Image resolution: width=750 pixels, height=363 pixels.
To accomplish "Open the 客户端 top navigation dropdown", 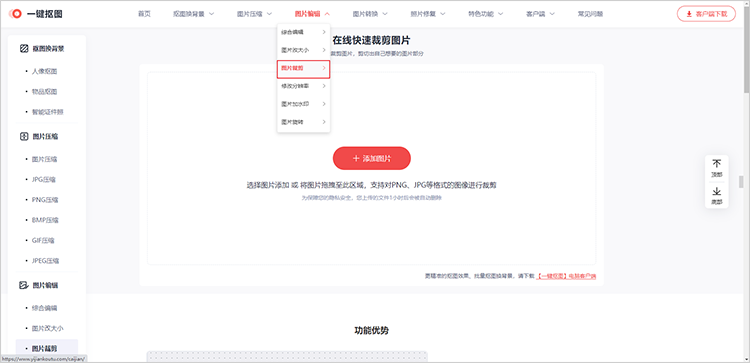I will click(x=540, y=14).
